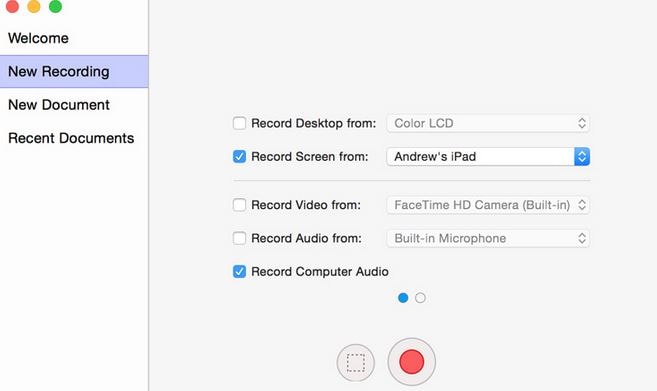This screenshot has width=657, height=391.
Task: Zoom the window with the green button
Action: point(55,6)
